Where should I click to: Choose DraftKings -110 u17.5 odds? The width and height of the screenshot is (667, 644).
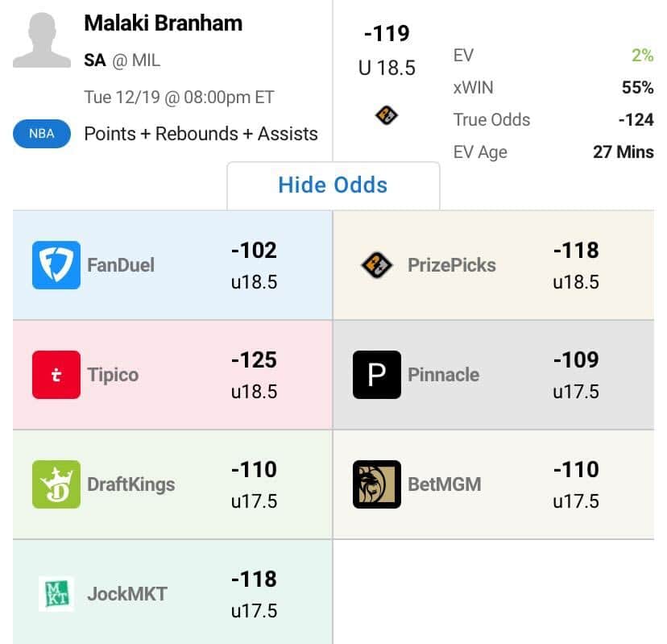(x=254, y=484)
